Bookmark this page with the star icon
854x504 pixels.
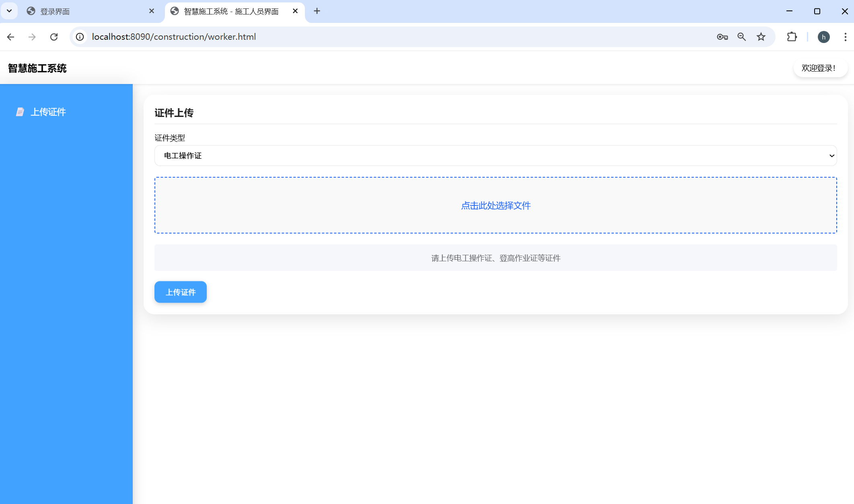pyautogui.click(x=761, y=37)
